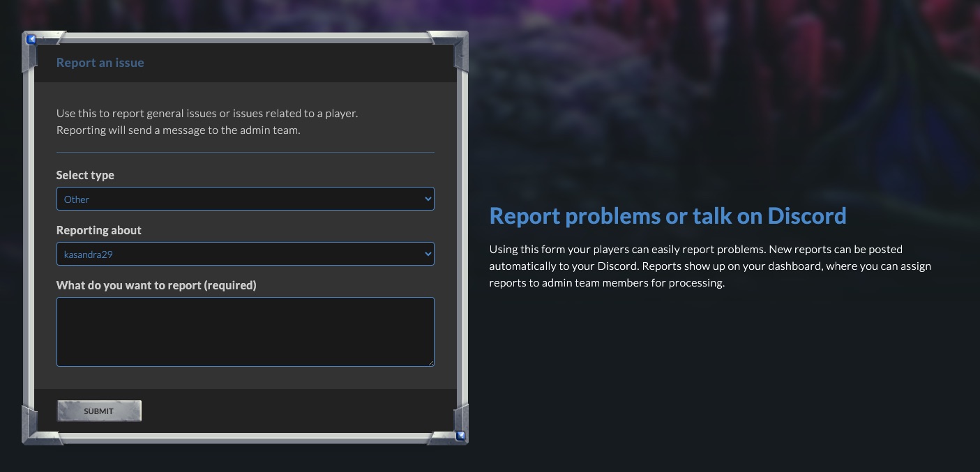Viewport: 980px width, 472px height.
Task: Click the resize grip of the report text area
Action: point(431,363)
